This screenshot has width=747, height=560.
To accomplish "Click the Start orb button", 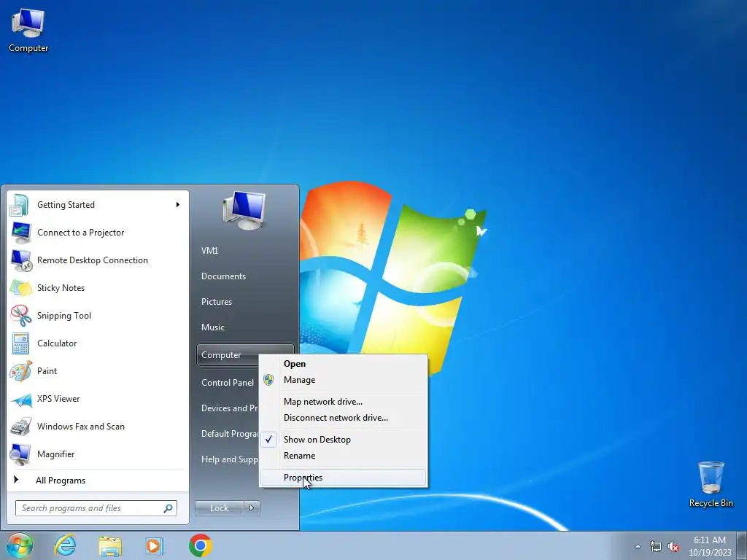I will [19, 545].
